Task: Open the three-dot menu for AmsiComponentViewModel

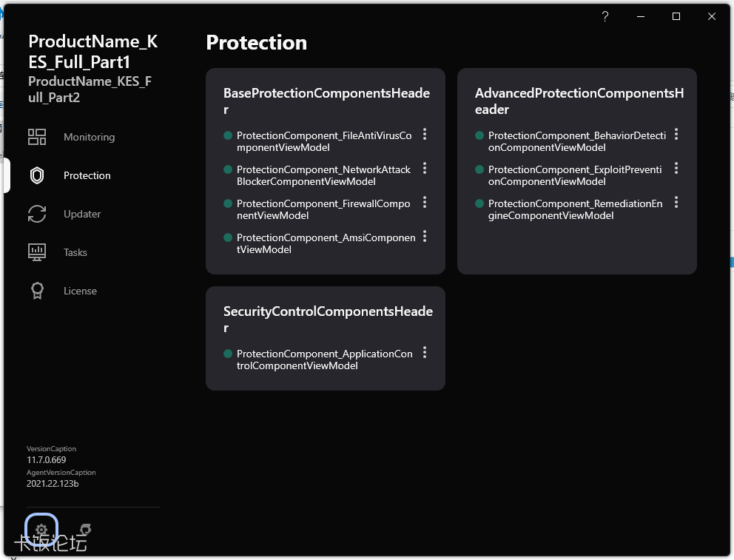Action: (x=425, y=237)
